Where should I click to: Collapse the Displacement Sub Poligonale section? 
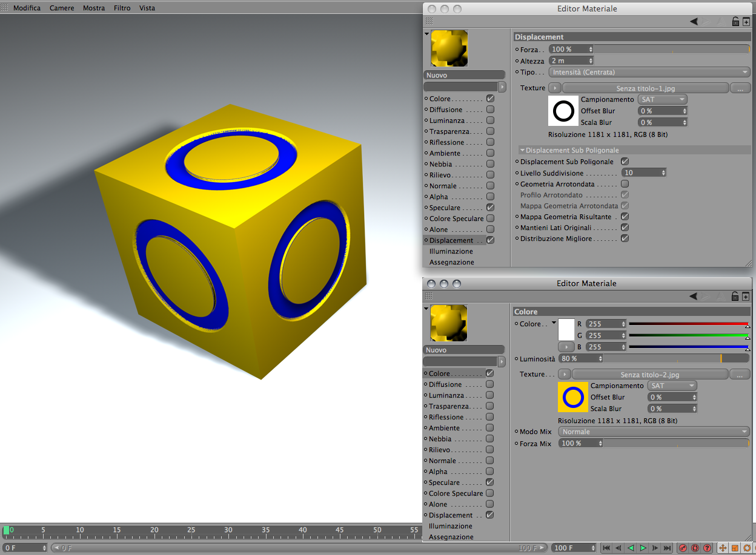(522, 150)
